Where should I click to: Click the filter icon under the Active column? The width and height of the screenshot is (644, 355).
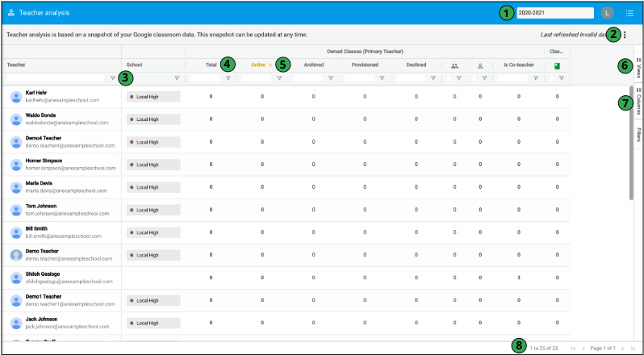(279, 78)
